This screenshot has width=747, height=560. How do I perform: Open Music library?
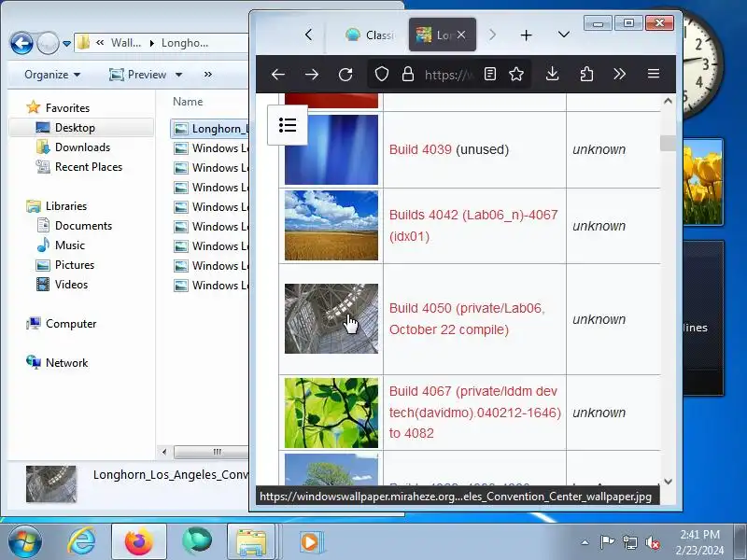pos(69,245)
